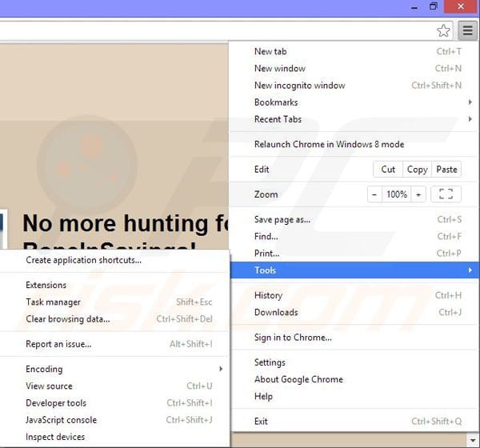Screen dimensions: 480x448
Task: Click the 'No more hunting' page headline
Action: point(126,223)
